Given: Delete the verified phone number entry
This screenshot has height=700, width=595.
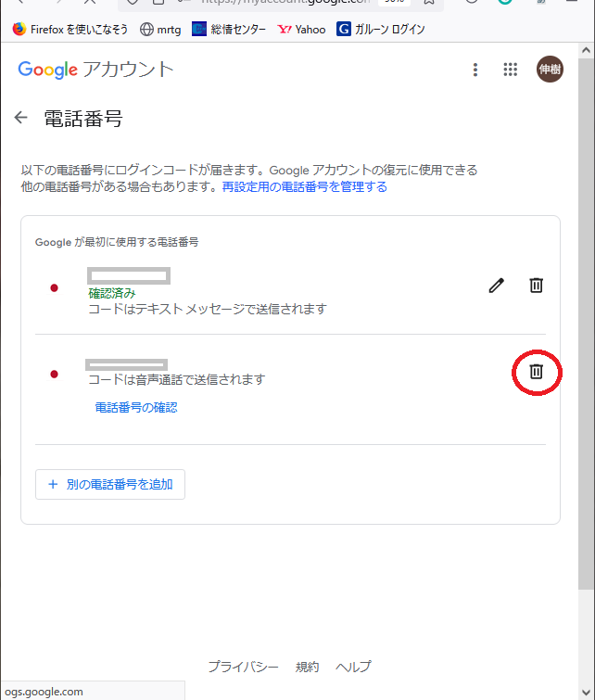Looking at the screenshot, I should point(536,286).
